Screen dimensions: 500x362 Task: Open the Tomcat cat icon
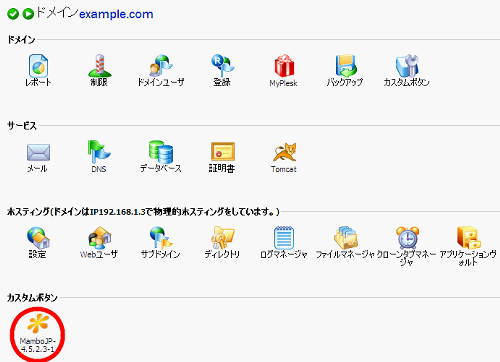(x=284, y=152)
